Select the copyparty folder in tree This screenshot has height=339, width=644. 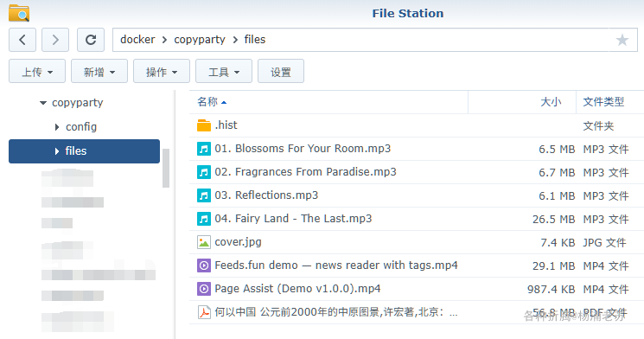77,103
